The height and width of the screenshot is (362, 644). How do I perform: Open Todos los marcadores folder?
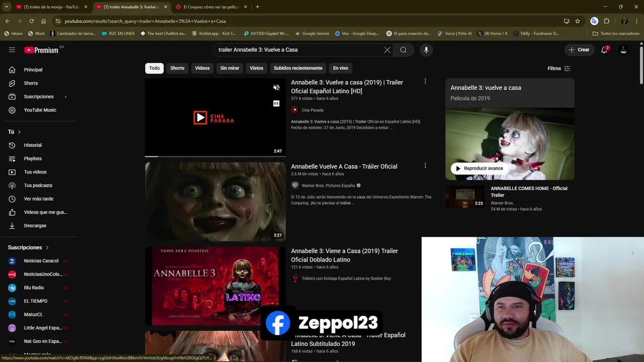click(616, 34)
